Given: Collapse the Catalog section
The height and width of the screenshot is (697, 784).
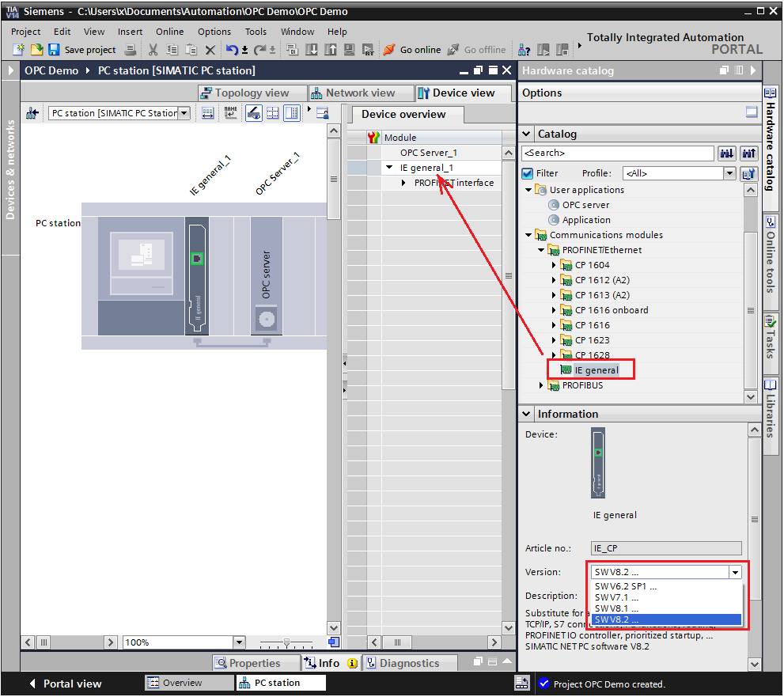Looking at the screenshot, I should [526, 134].
